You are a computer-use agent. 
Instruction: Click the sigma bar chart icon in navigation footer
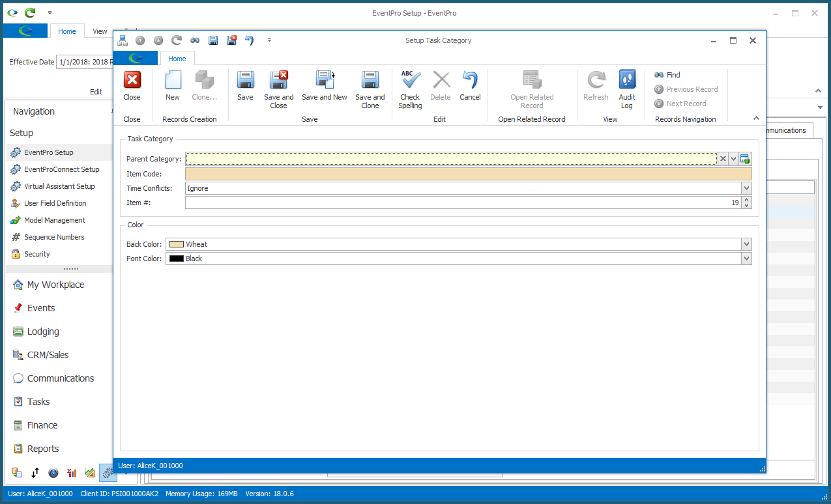click(x=72, y=473)
